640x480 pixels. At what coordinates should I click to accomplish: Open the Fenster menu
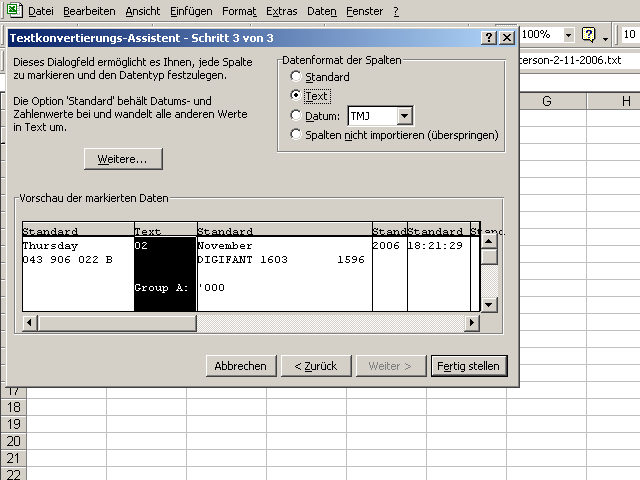364,11
